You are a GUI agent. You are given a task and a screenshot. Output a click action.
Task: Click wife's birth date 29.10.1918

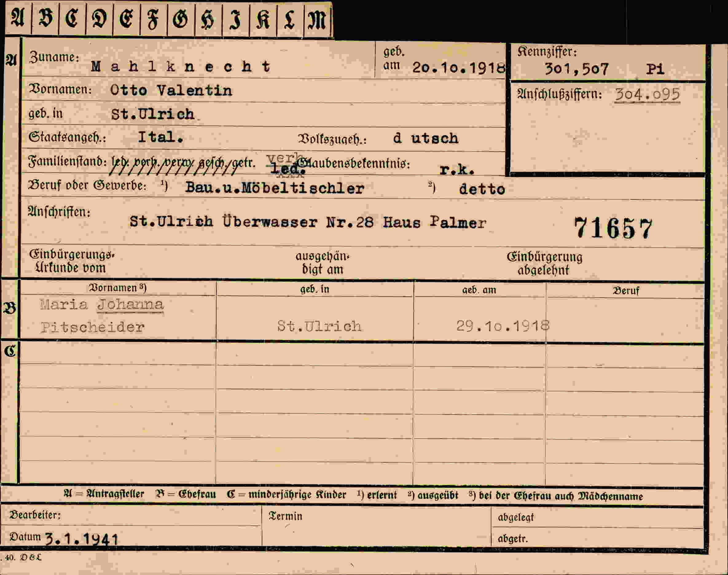pyautogui.click(x=503, y=326)
